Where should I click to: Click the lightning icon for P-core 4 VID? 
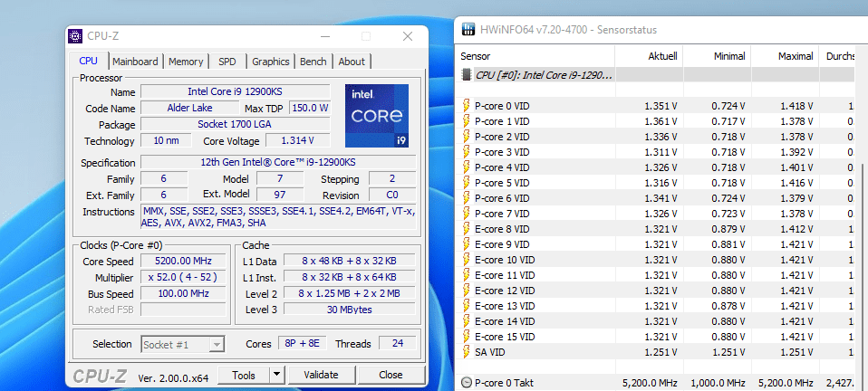pyautogui.click(x=466, y=167)
